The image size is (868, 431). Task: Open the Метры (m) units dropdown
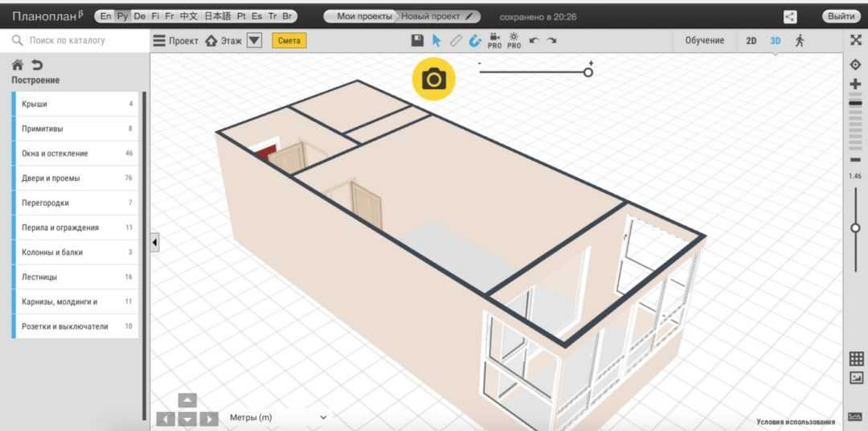[x=278, y=417]
